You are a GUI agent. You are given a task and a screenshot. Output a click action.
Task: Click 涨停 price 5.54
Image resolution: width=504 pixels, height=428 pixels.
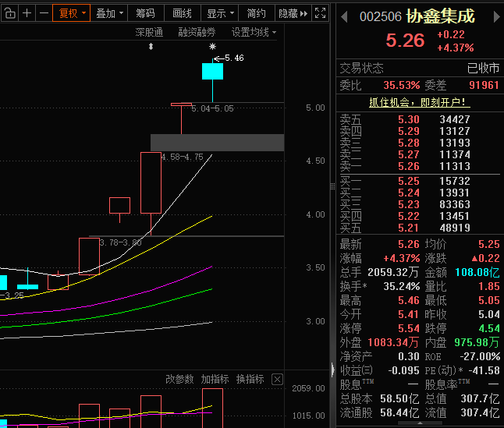(x=409, y=328)
